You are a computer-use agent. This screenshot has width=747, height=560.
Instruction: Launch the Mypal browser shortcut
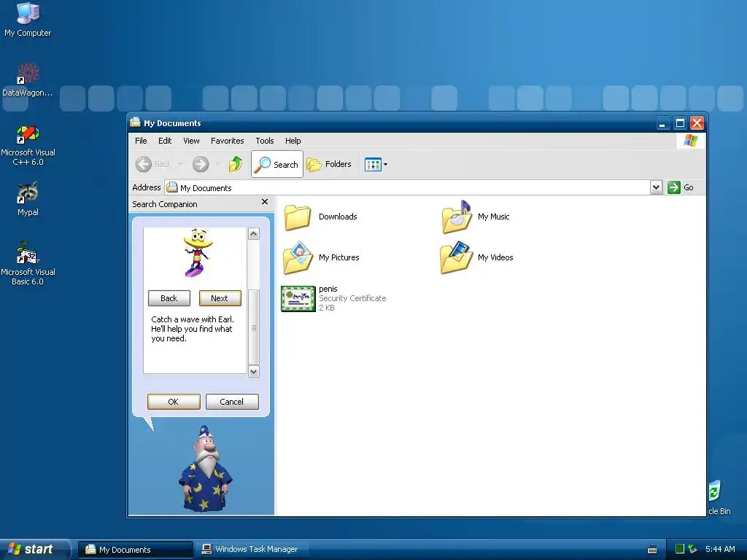coord(28,198)
